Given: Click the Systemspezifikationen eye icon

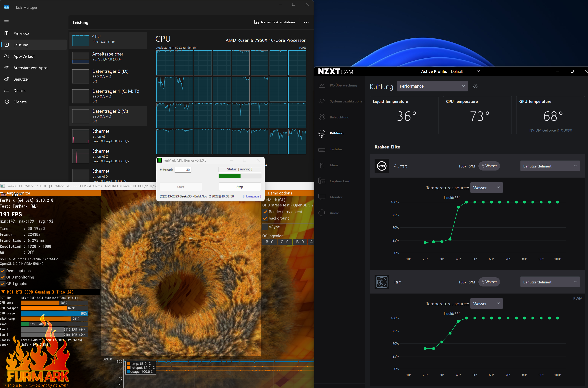Looking at the screenshot, I should pyautogui.click(x=322, y=101).
